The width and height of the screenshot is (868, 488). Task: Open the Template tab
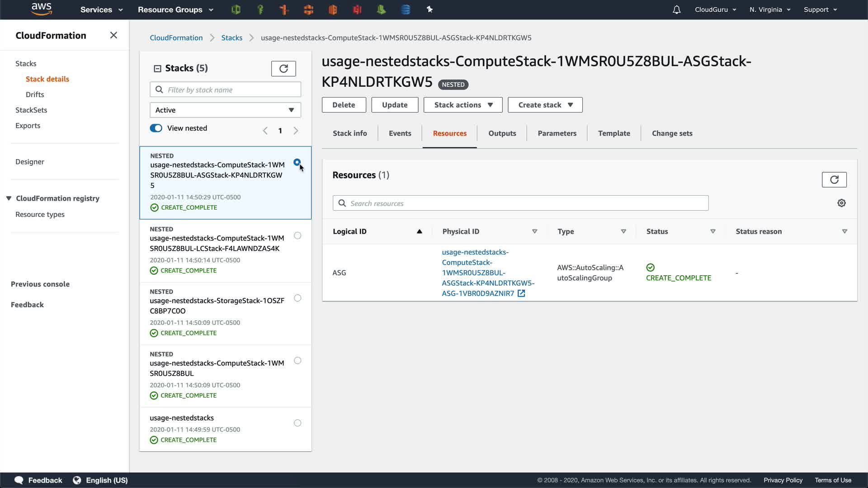point(613,133)
